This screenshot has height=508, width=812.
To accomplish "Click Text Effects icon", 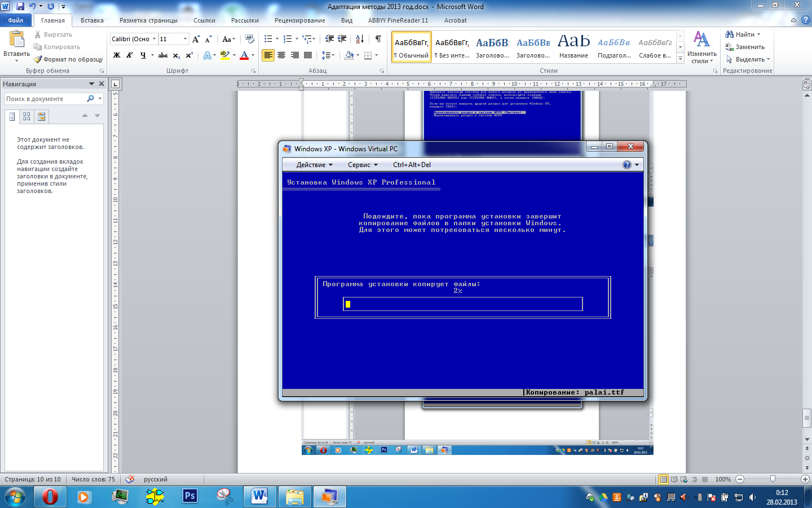I will tap(207, 55).
